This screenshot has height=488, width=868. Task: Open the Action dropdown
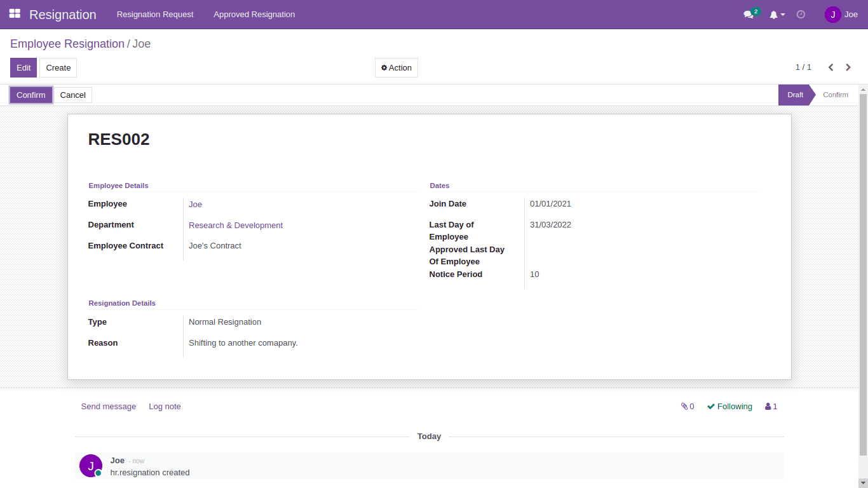(x=396, y=67)
